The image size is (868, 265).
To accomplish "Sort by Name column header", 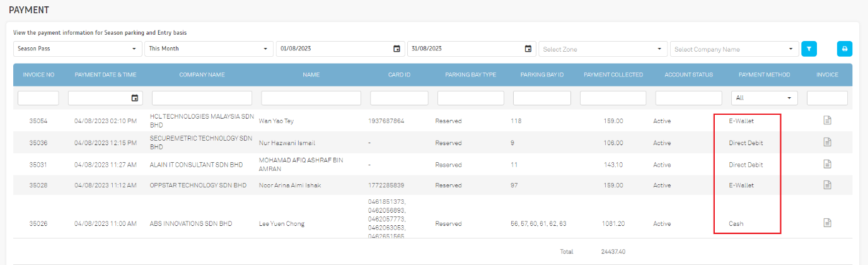I will (311, 74).
